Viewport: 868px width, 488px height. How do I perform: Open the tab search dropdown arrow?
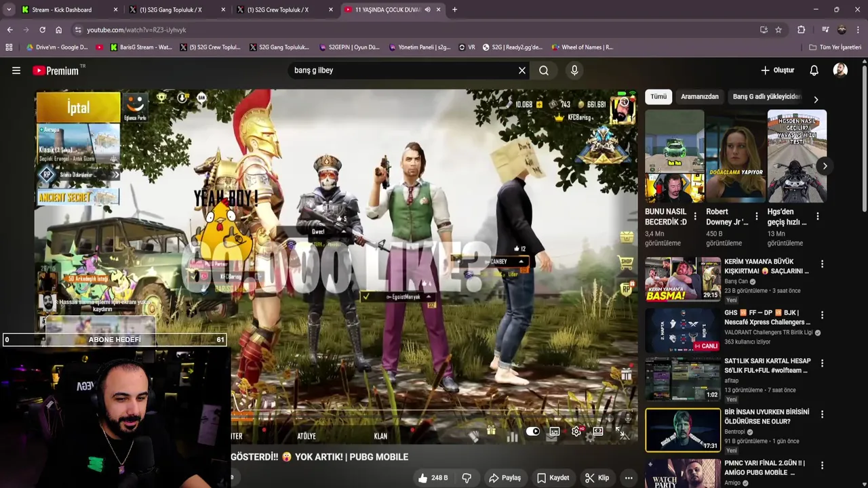9,9
